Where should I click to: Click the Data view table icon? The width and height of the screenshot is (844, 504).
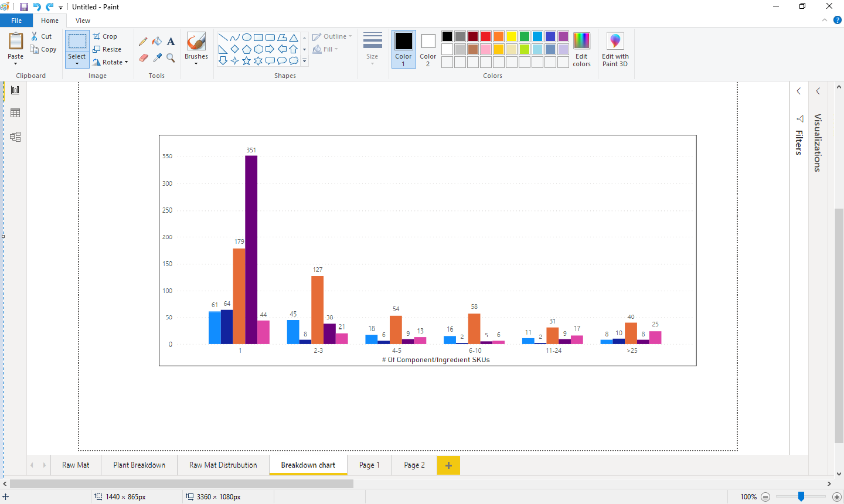pyautogui.click(x=15, y=113)
